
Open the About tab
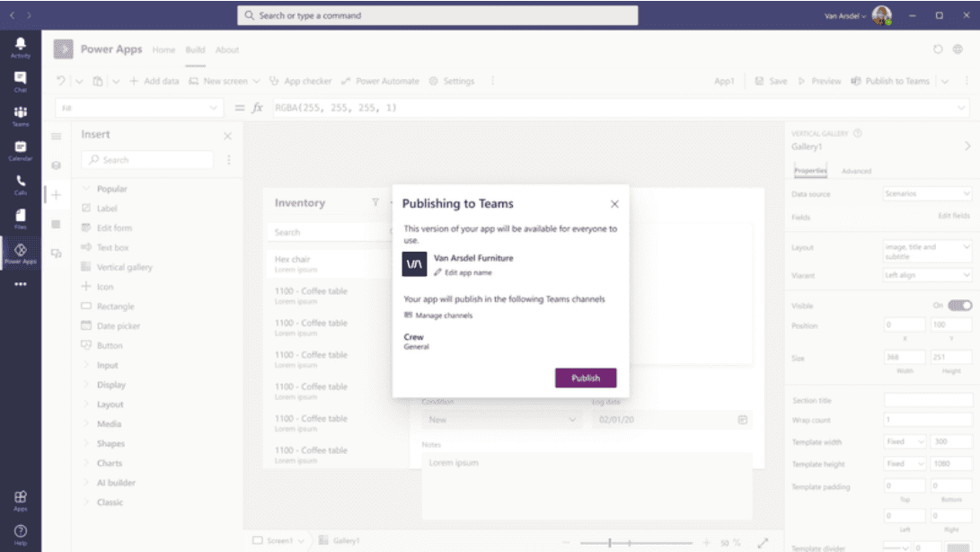pos(227,49)
